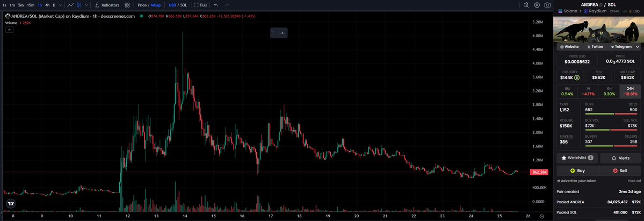Select the 1H stats tab
This screenshot has height=221, width=644.
tap(588, 91)
